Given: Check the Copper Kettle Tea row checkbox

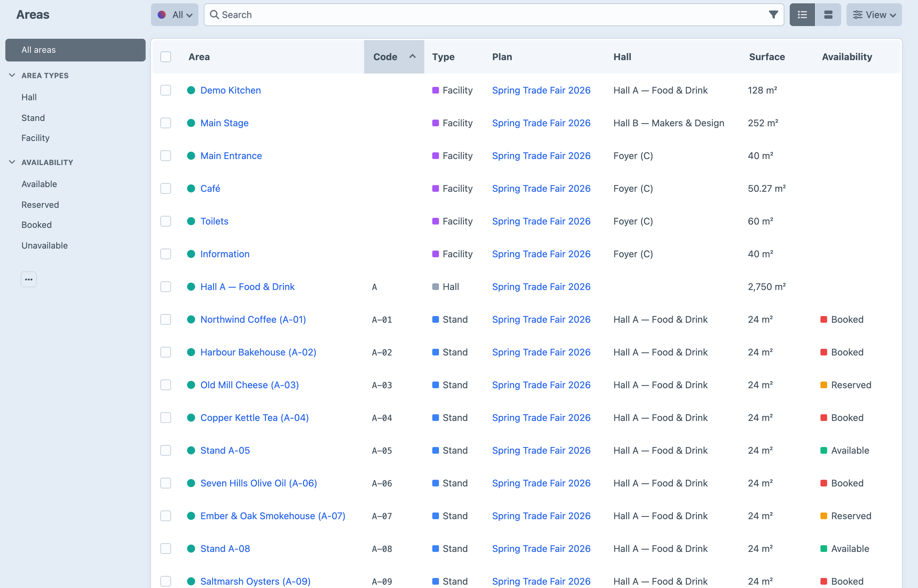Looking at the screenshot, I should coord(166,418).
